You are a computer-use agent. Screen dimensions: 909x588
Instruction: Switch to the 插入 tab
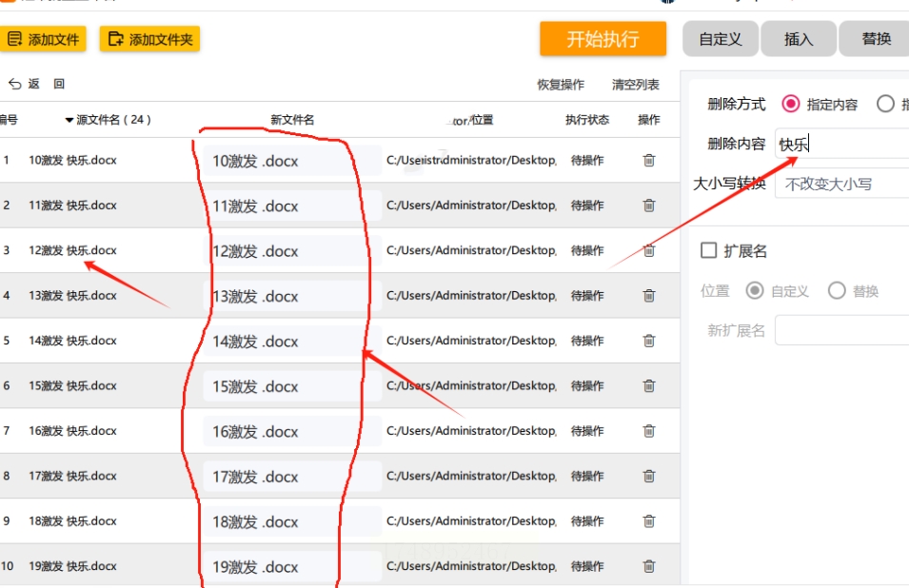click(x=799, y=39)
